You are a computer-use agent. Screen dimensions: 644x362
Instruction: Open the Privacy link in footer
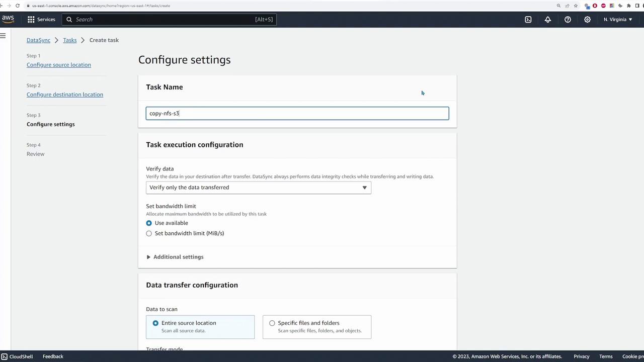(x=582, y=356)
